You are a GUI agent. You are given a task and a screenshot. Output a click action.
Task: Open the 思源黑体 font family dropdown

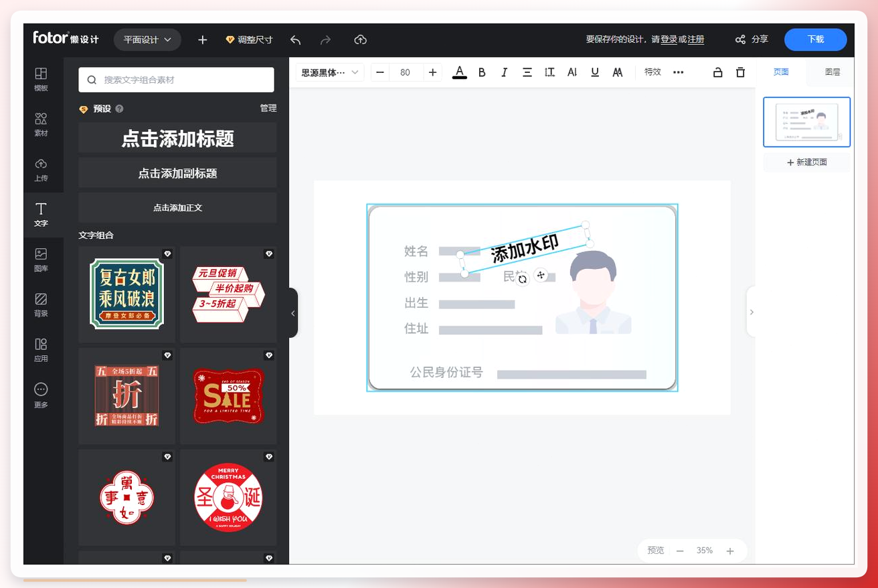tap(330, 72)
